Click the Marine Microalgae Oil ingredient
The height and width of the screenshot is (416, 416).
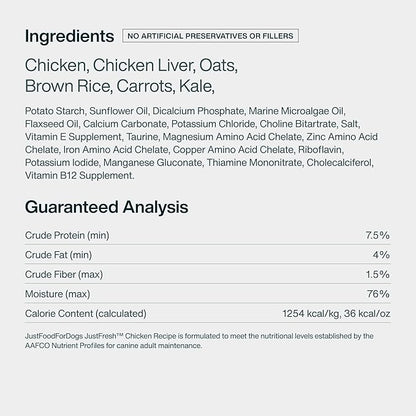tap(296, 111)
